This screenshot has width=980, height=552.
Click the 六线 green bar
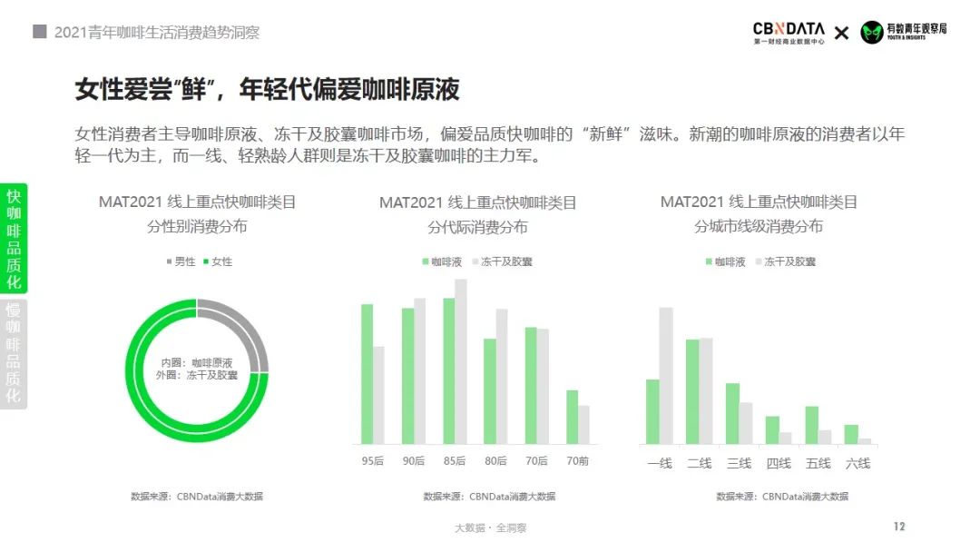coord(851,435)
